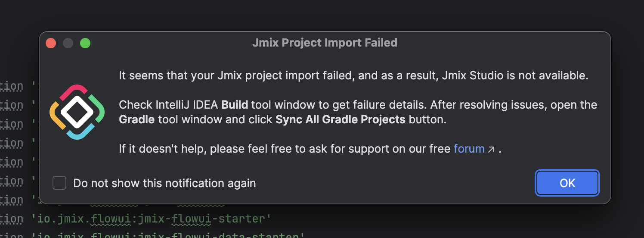Screen dimensions: 644x238
Task: Click the 'Check IntelliJ IDEA' instruction text
Action: 169,105
